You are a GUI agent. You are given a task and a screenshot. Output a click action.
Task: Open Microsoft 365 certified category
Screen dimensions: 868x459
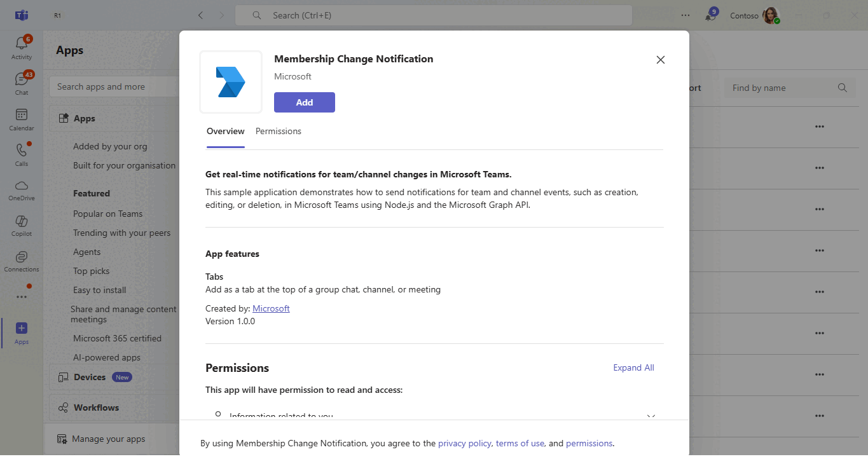[117, 339]
